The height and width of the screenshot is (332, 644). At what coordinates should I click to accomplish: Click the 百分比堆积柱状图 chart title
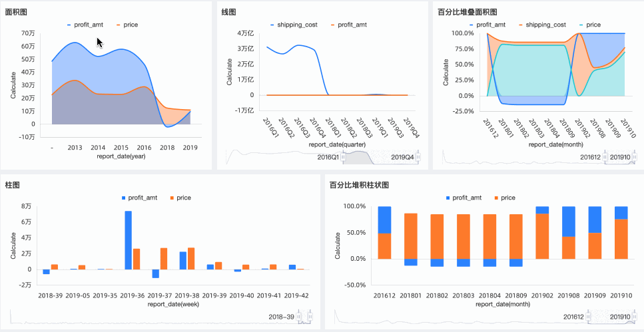point(359,186)
